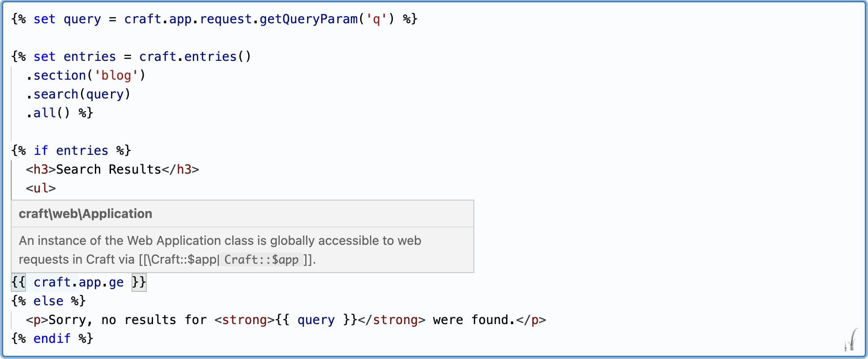Click the grass blade icon in corner
The height and width of the screenshot is (359, 868).
[x=851, y=340]
